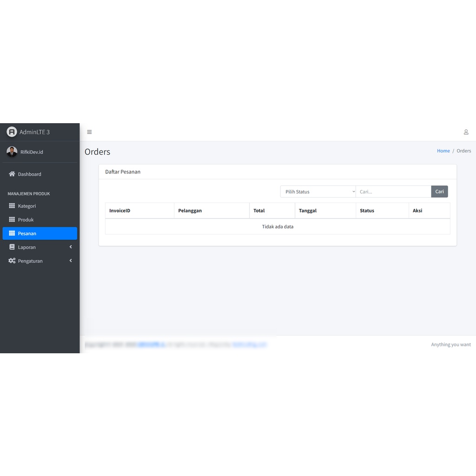
Task: Open the Dashboard menu item
Action: (40, 174)
